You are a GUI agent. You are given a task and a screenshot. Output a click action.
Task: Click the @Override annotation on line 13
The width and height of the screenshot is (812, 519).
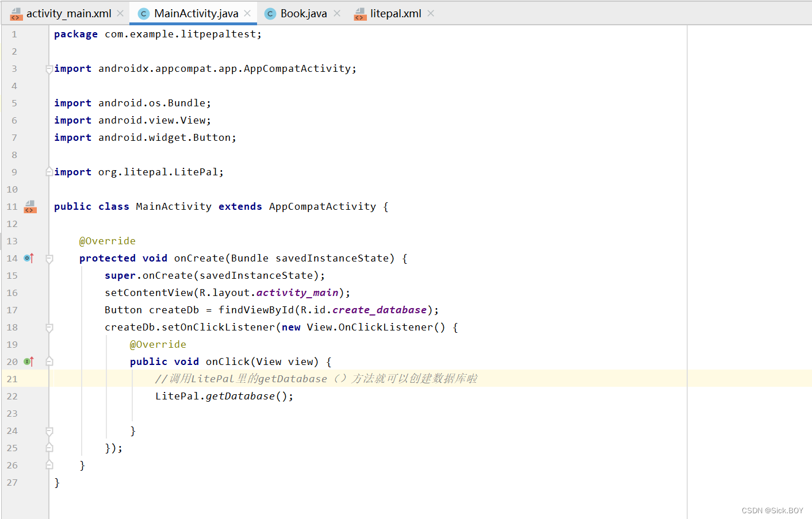[108, 241]
